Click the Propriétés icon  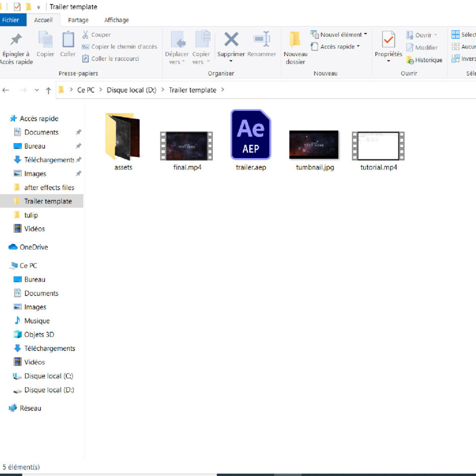388,40
